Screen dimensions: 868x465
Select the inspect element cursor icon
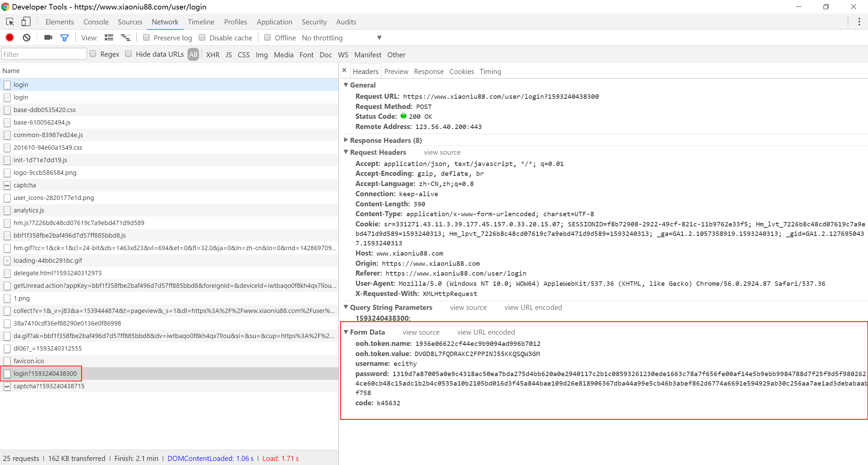[10, 22]
